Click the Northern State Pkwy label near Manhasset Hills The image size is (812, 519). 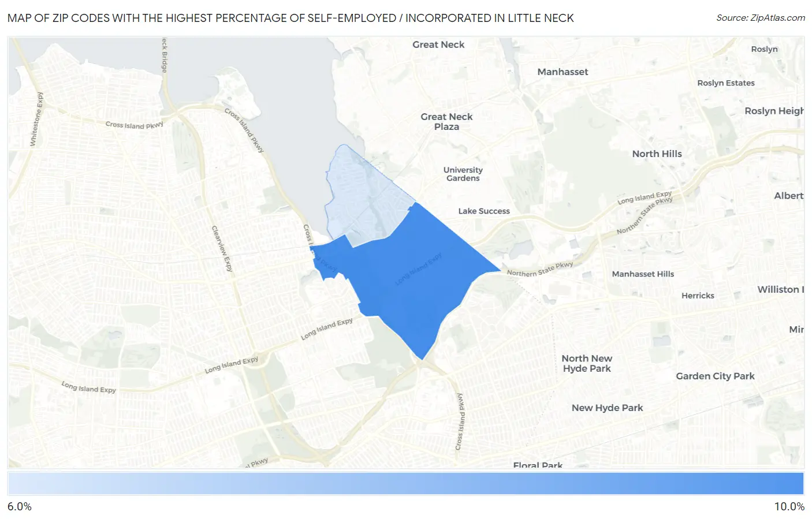[x=540, y=269]
